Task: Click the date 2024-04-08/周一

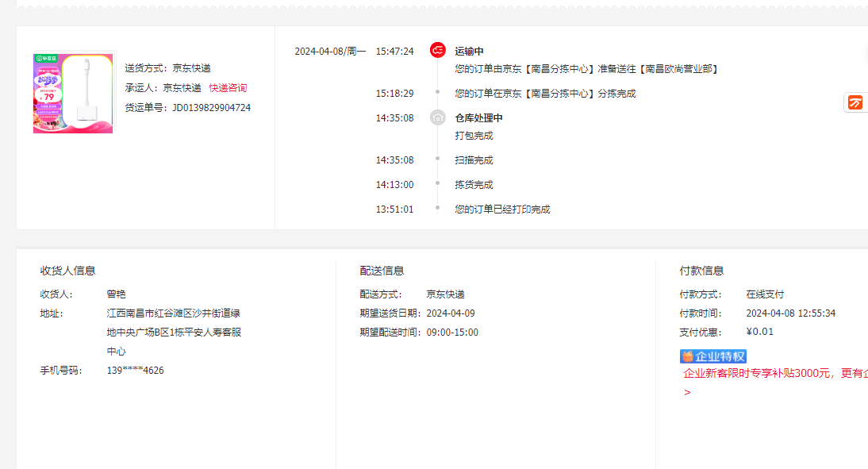Action: coord(331,52)
